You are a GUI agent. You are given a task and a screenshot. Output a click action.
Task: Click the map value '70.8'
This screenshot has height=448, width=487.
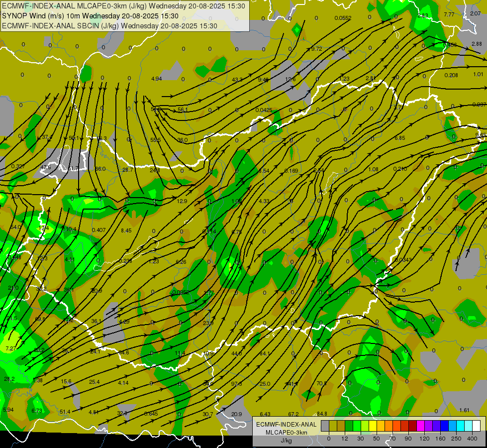point(321,383)
